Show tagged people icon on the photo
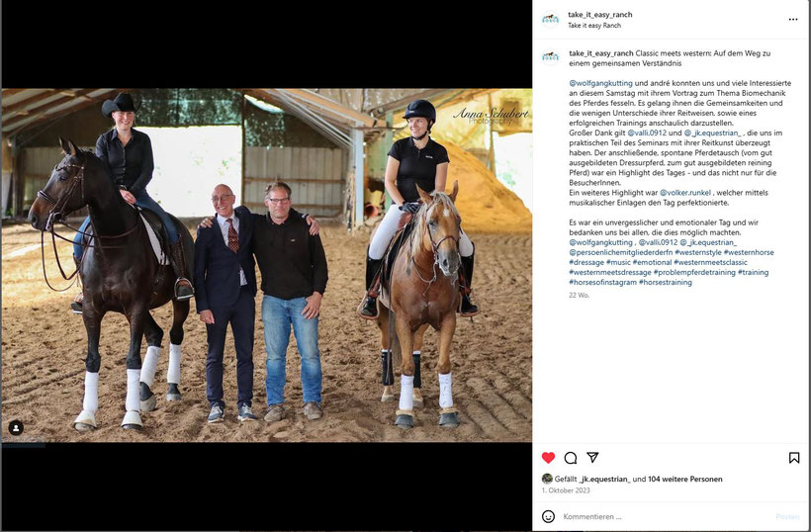 pos(16,428)
